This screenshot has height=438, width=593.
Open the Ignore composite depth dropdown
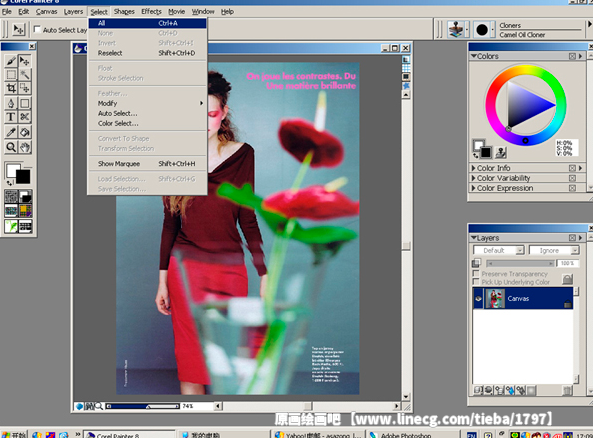[x=554, y=250]
